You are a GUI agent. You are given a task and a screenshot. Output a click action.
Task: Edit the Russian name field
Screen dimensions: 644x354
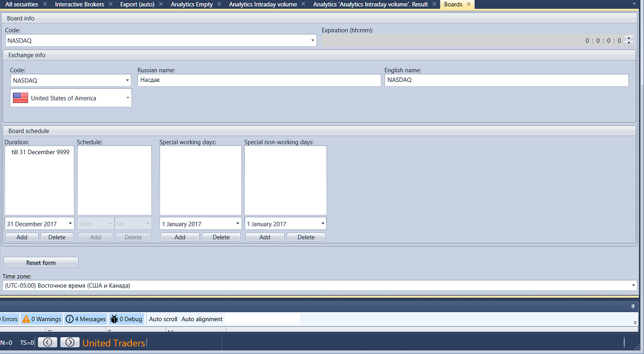259,80
